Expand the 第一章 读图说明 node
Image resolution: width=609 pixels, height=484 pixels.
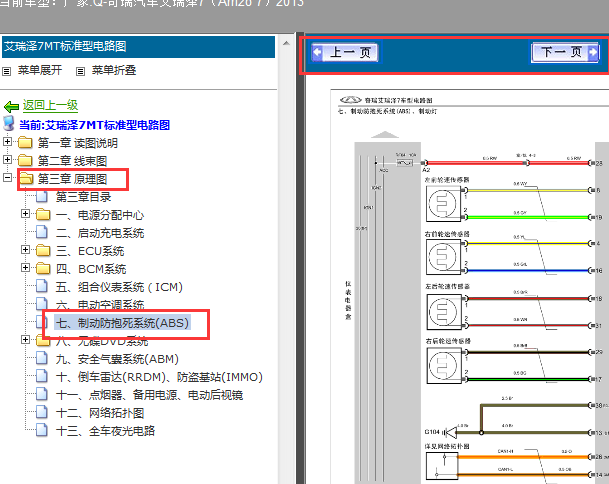click(7, 141)
